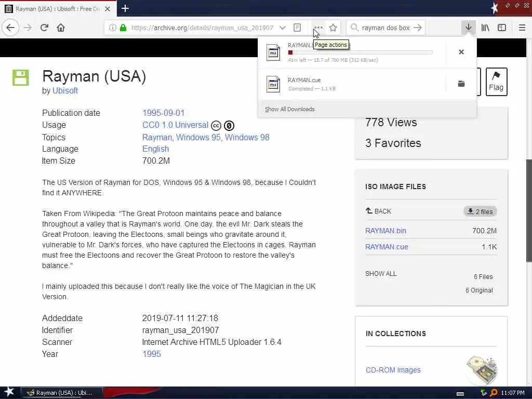Viewport: 532px width, 399px height.
Task: Click the green secure connection padlock
Action: tap(123, 28)
